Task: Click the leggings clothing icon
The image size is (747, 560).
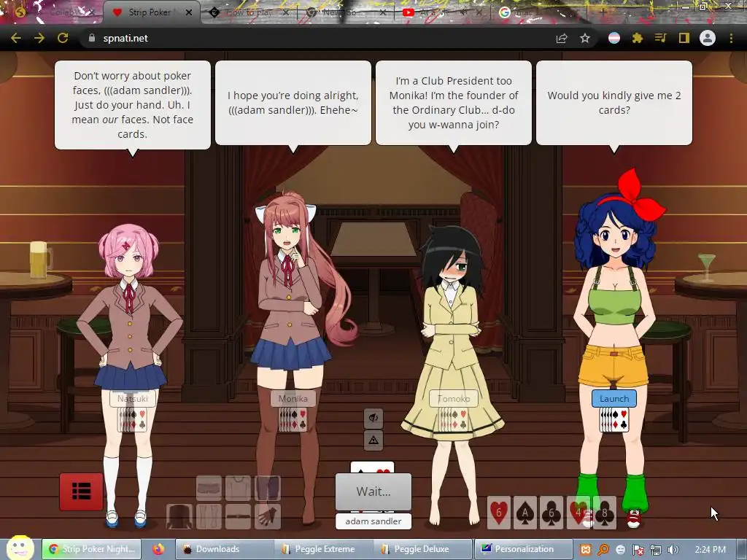Action: (267, 488)
